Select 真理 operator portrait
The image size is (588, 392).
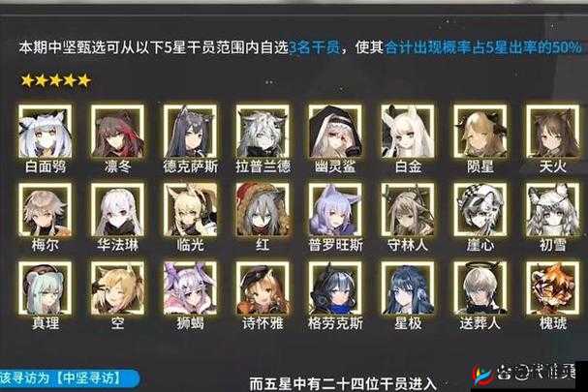45,287
